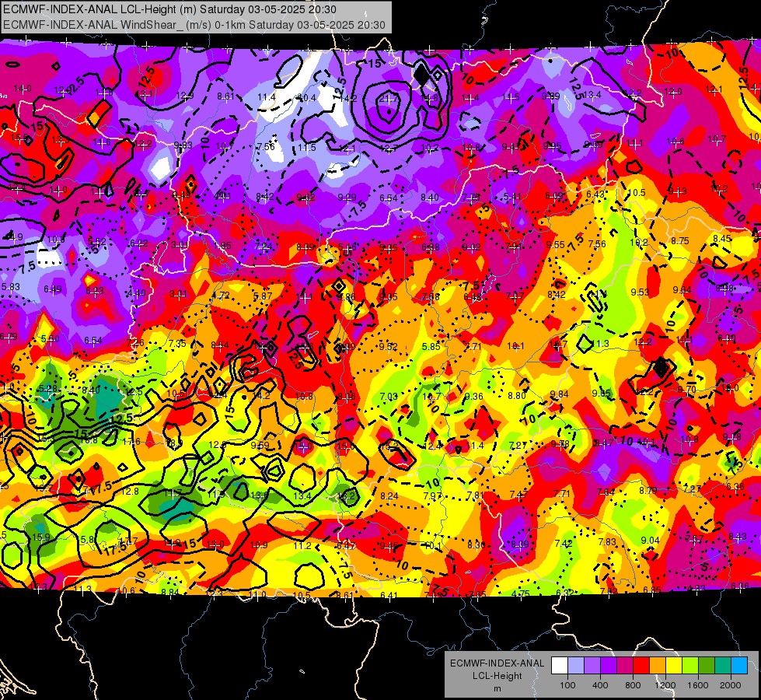761x700 pixels.
Task: Click the magenta legend swatch
Action: click(625, 665)
